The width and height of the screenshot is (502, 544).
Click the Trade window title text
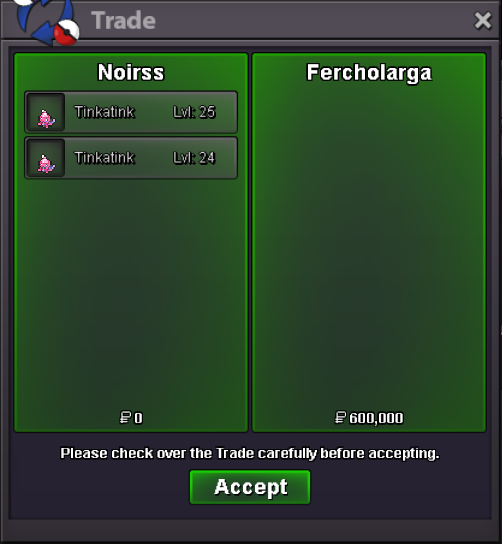pyautogui.click(x=123, y=20)
